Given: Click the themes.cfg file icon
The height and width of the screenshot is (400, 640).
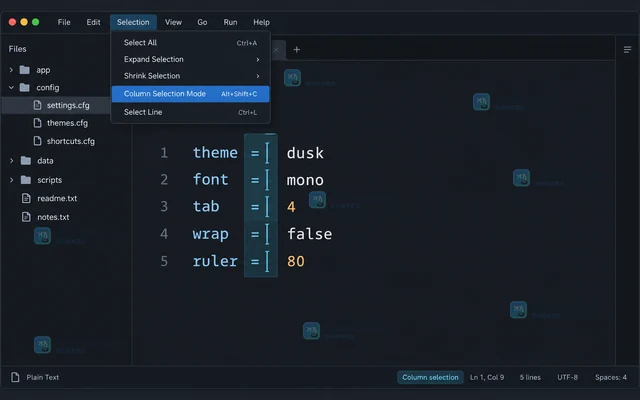Looking at the screenshot, I should pyautogui.click(x=38, y=123).
